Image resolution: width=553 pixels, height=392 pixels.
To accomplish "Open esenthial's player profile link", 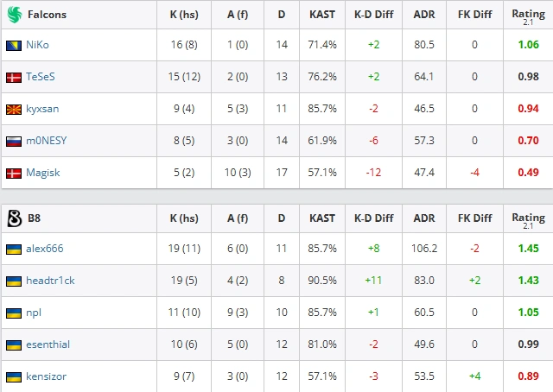I will (x=48, y=345).
